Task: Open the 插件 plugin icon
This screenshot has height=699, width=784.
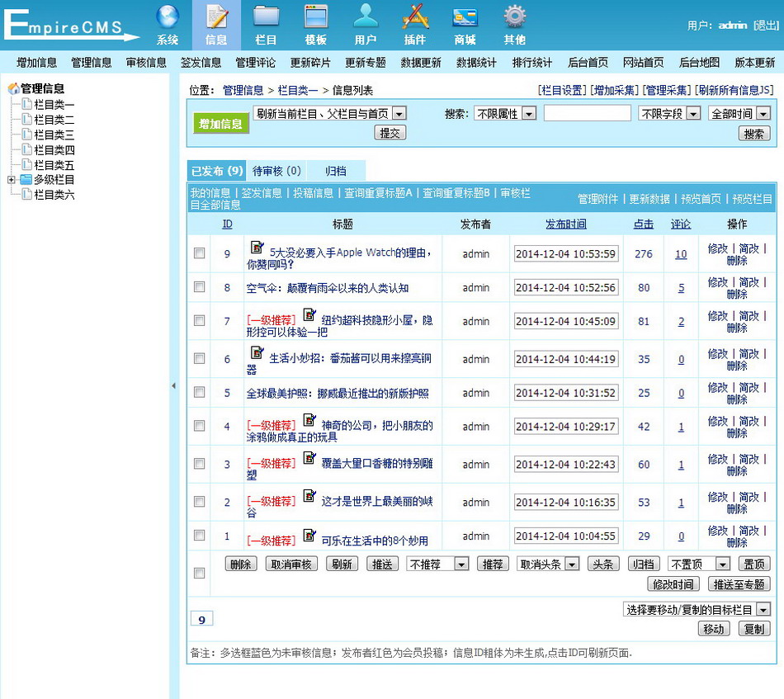Action: pyautogui.click(x=415, y=18)
